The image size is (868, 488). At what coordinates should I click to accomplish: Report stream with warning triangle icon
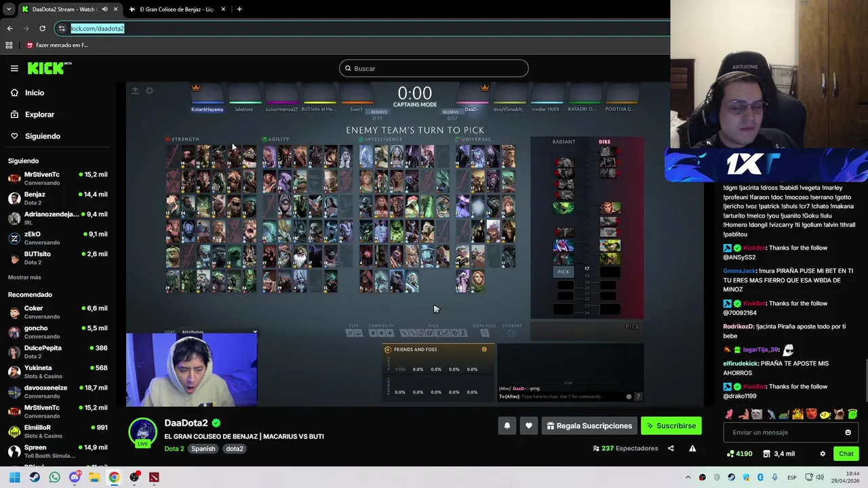[692, 448]
